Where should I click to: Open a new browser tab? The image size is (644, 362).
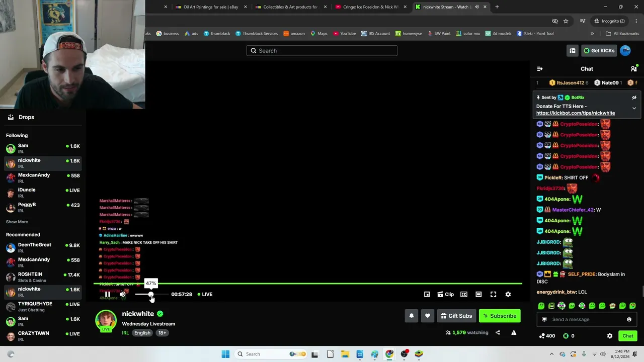[x=497, y=7]
